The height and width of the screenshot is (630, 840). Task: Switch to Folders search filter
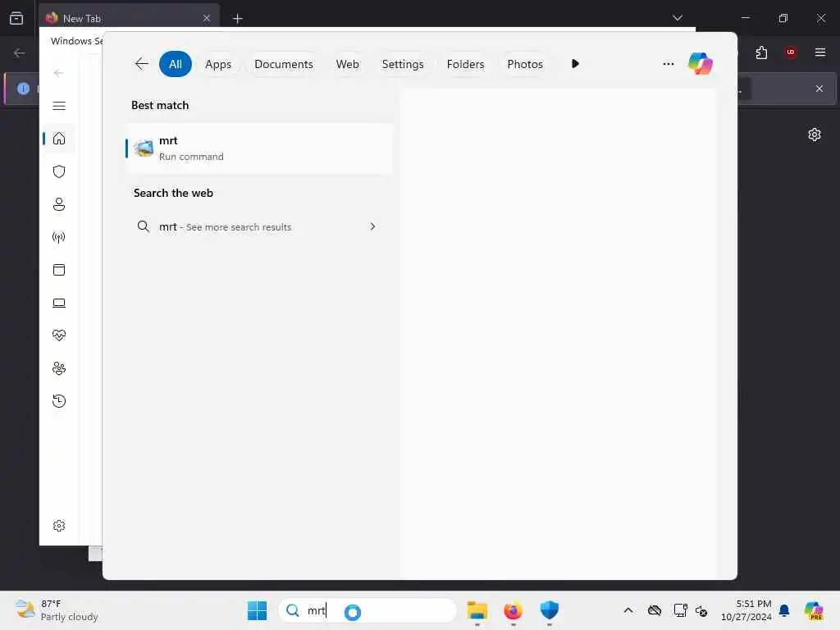point(465,64)
